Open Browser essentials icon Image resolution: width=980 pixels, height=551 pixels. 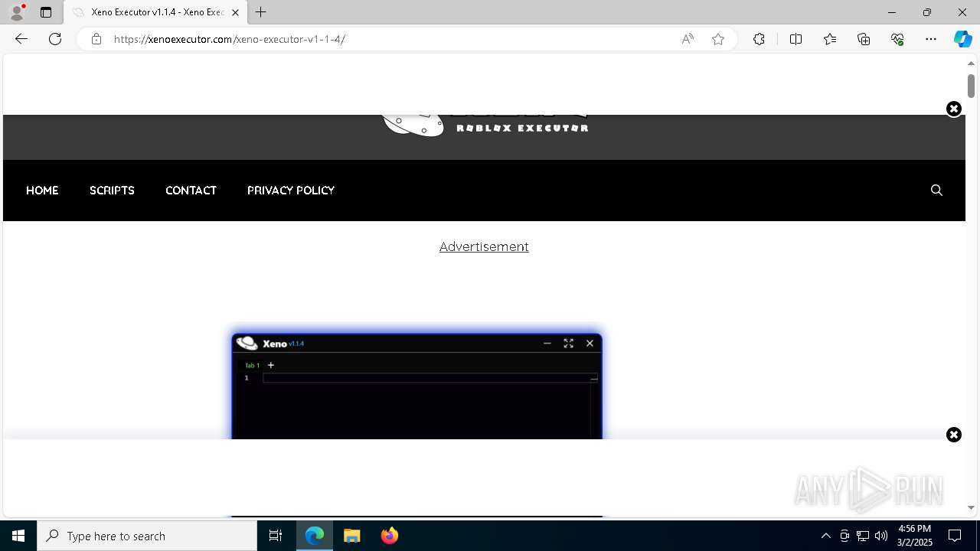[x=897, y=39]
